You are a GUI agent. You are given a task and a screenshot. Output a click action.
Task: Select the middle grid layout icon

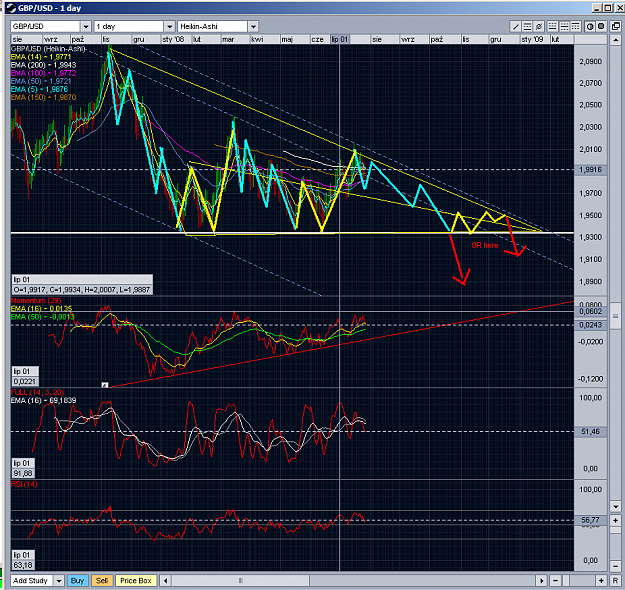point(564,27)
